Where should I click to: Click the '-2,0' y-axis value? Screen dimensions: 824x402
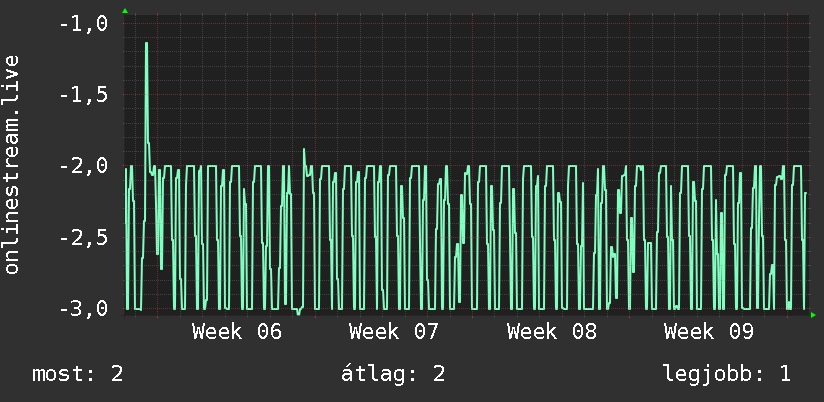[83, 167]
